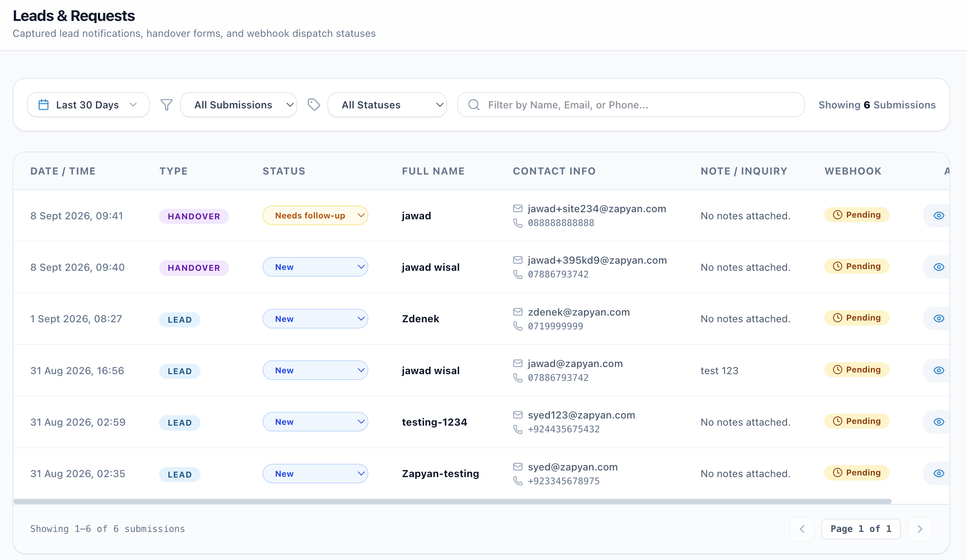Click Pending webhook badge for Zapyan-testing row

(x=857, y=473)
